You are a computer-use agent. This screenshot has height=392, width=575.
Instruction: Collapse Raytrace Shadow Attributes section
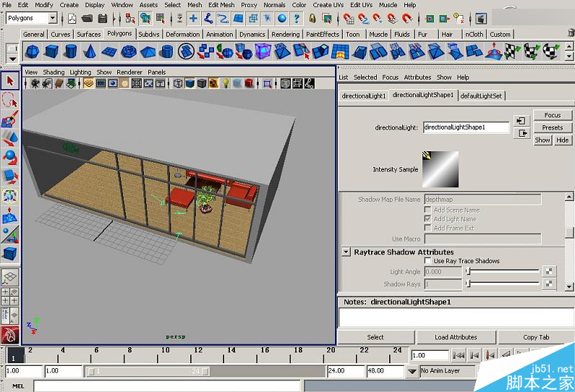point(346,252)
